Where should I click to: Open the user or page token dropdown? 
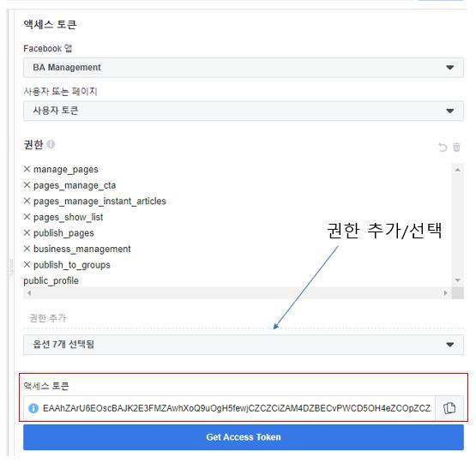point(244,111)
